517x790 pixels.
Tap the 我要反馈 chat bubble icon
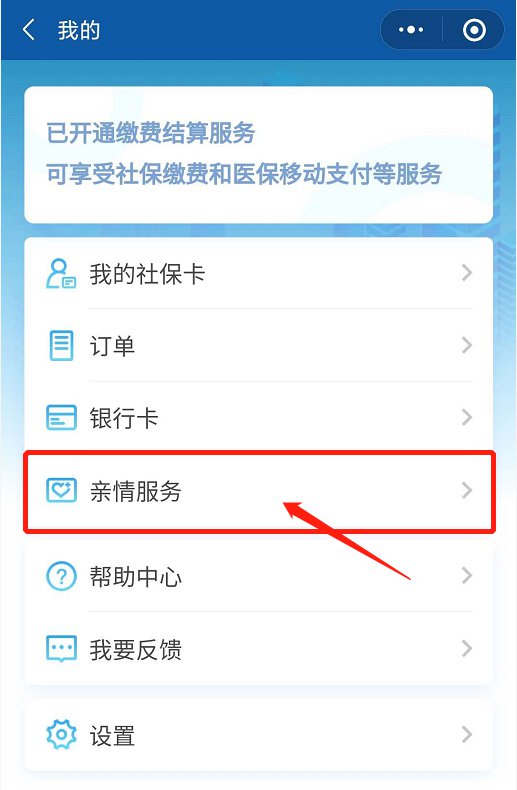click(x=61, y=649)
